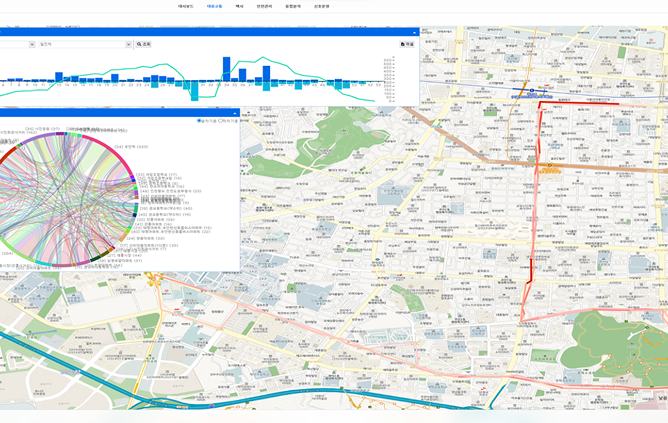Select the 승차기준 radio button

pos(199,121)
